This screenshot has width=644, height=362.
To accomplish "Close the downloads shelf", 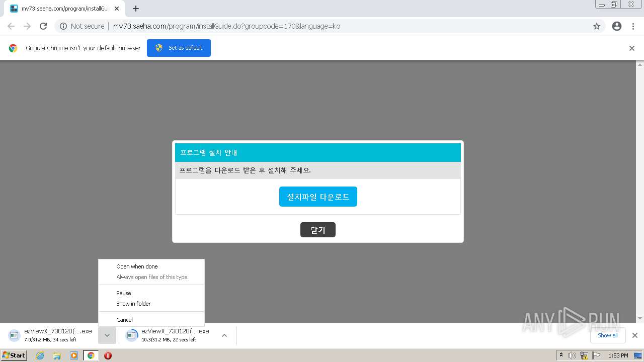I will pyautogui.click(x=635, y=335).
